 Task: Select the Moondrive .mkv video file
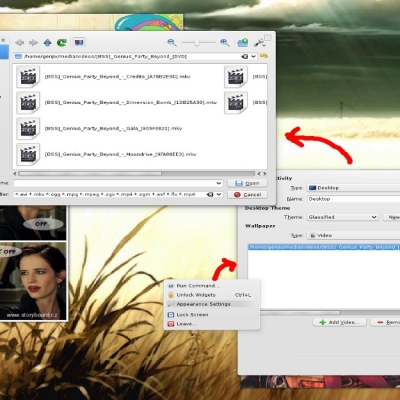coord(107,154)
